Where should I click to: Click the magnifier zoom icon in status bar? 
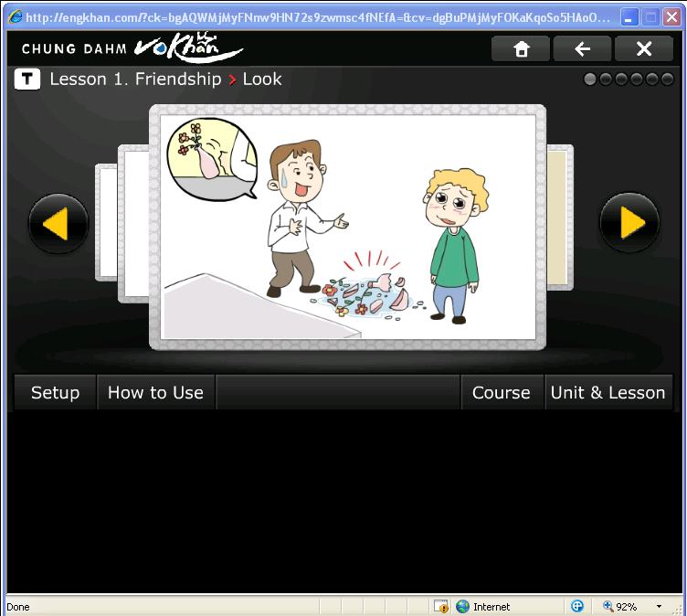point(608,606)
